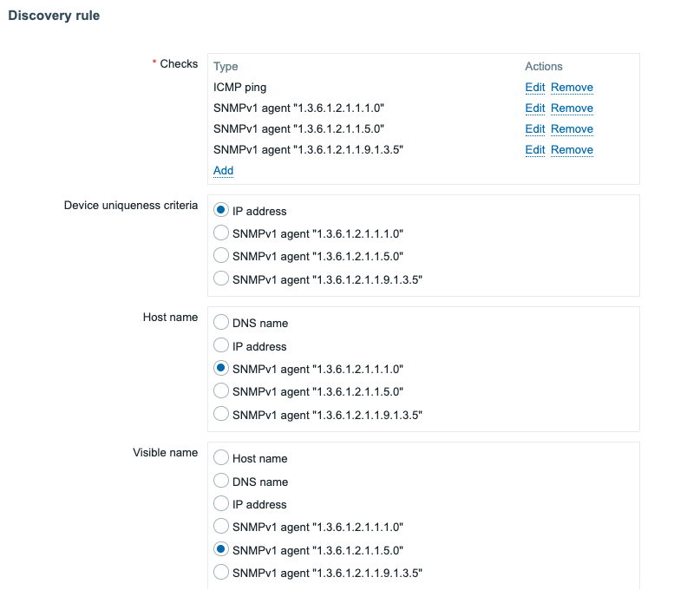Choose DNS name for Visible name
The height and width of the screenshot is (610, 700).
[221, 482]
